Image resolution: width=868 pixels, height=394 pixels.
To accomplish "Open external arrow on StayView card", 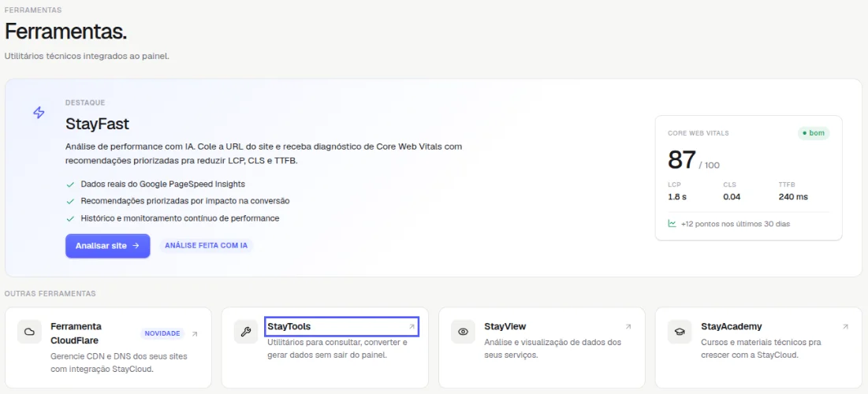I will click(x=628, y=327).
